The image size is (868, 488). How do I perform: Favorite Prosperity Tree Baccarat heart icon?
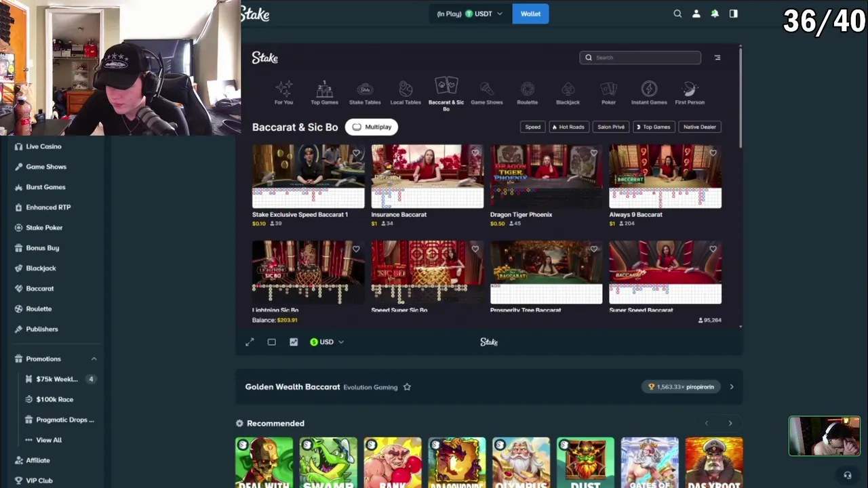[594, 249]
